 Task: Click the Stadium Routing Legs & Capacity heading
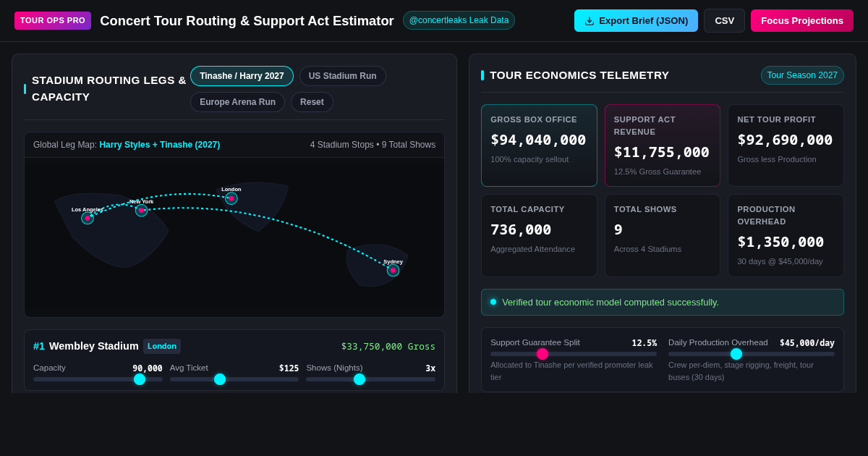pos(109,88)
